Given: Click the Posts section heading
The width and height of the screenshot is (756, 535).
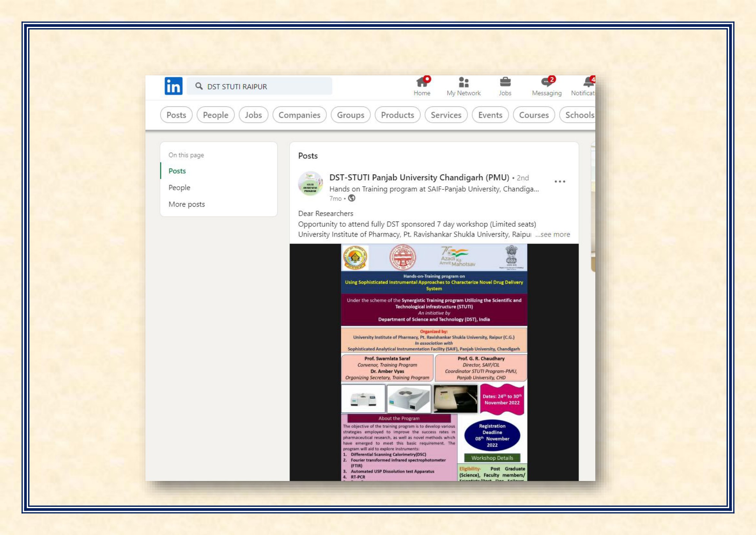Looking at the screenshot, I should [x=308, y=156].
